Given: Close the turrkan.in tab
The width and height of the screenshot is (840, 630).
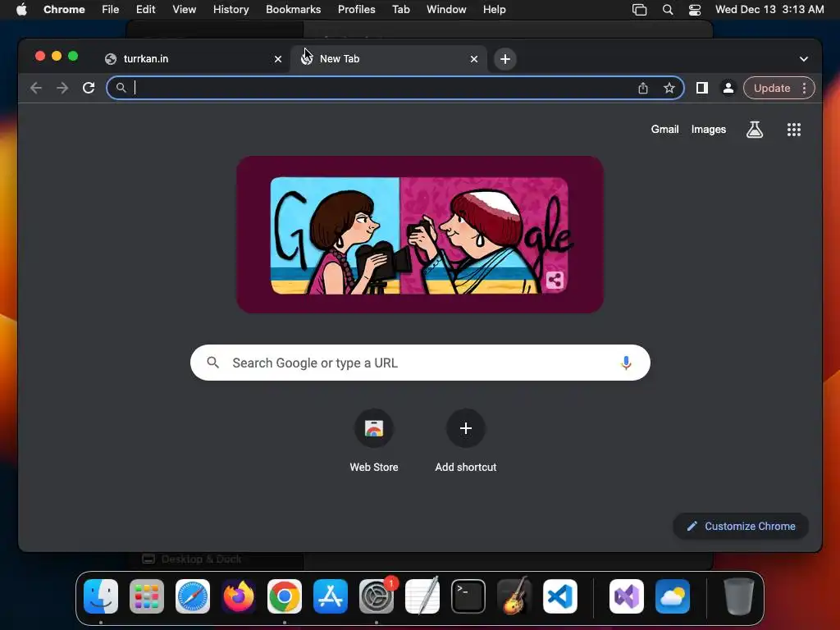Looking at the screenshot, I should click(277, 59).
